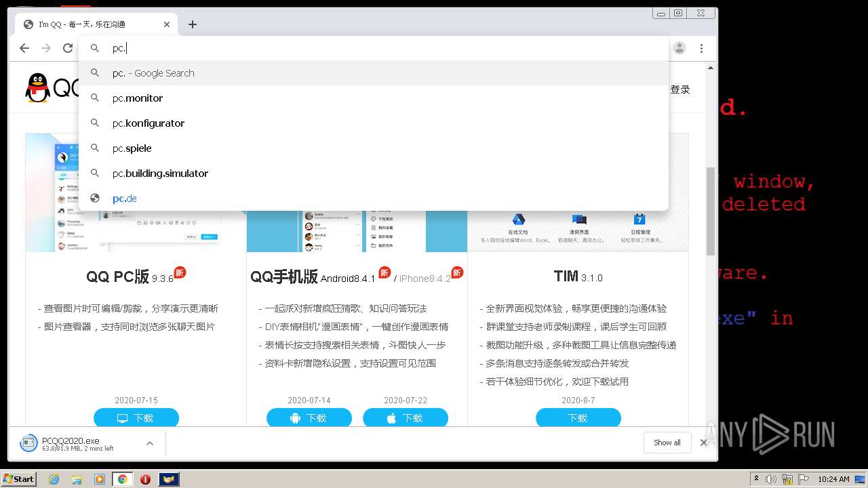Close the downloads bar
The width and height of the screenshot is (868, 488).
point(703,443)
